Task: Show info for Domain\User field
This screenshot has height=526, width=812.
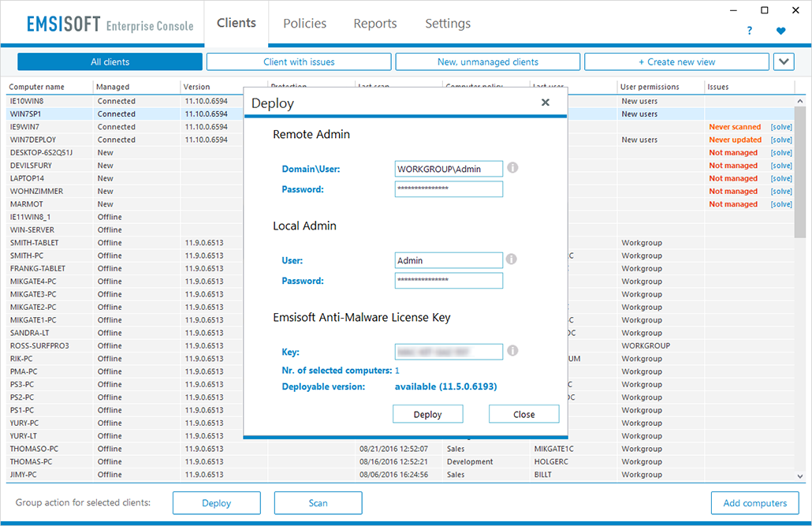Action: (512, 167)
